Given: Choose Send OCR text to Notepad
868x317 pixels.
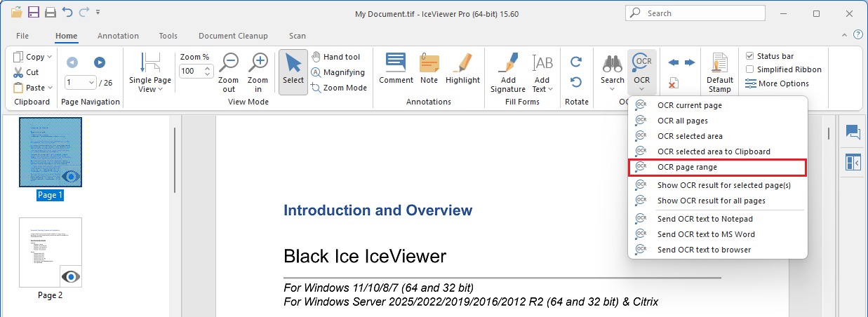Looking at the screenshot, I should coord(718,219).
